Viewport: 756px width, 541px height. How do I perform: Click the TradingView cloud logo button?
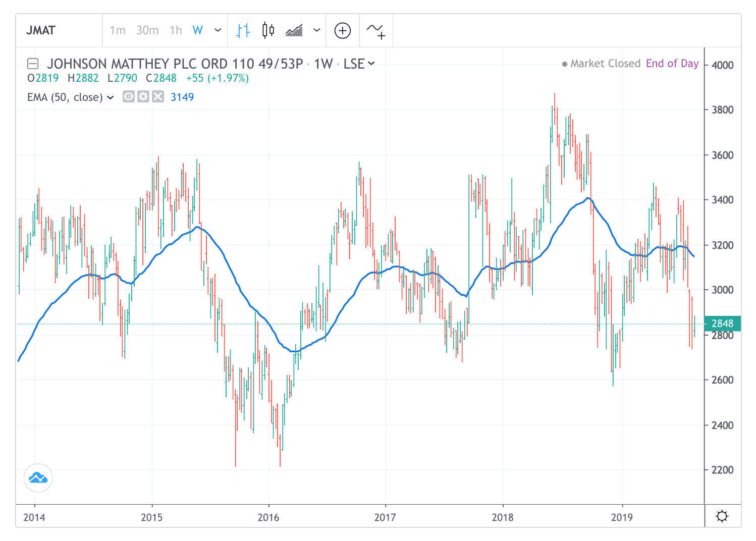(x=38, y=477)
